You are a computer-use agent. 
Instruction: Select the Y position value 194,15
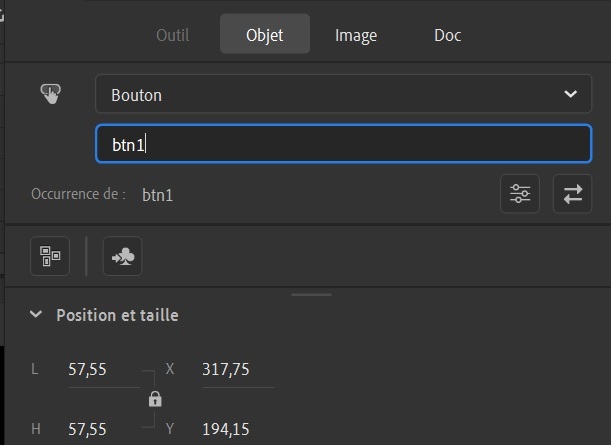pyautogui.click(x=226, y=430)
